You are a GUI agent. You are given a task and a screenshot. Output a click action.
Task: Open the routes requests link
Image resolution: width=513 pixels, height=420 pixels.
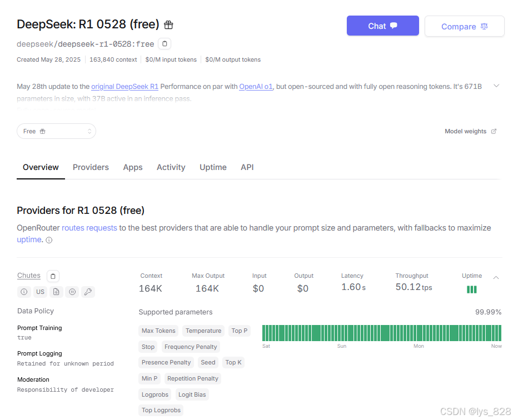pos(89,228)
